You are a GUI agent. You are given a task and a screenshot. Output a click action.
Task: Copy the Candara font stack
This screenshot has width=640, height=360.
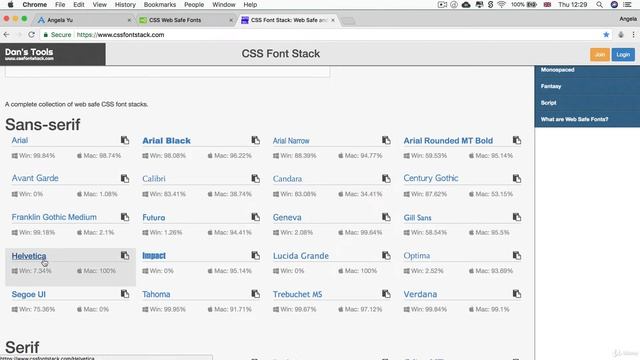[x=386, y=179]
